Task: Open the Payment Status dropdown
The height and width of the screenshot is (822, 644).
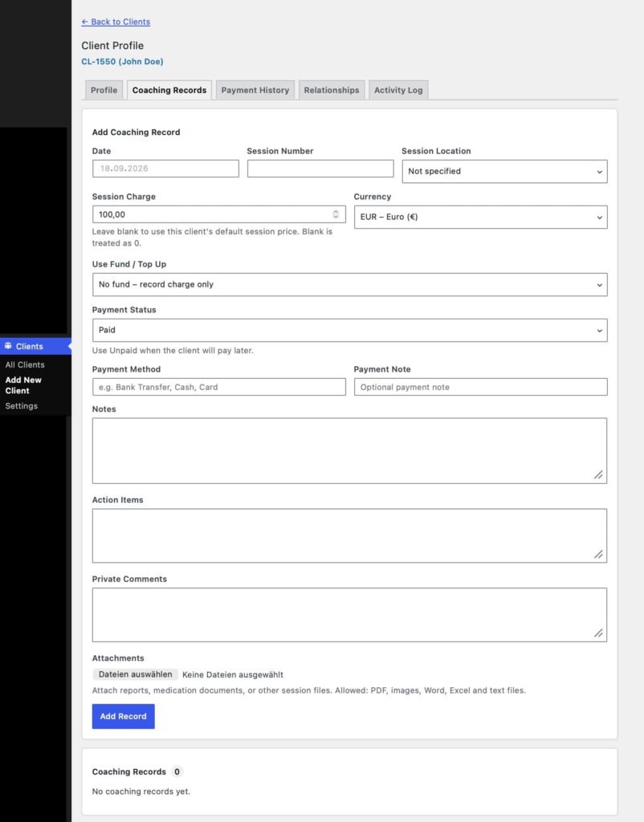Action: tap(350, 330)
